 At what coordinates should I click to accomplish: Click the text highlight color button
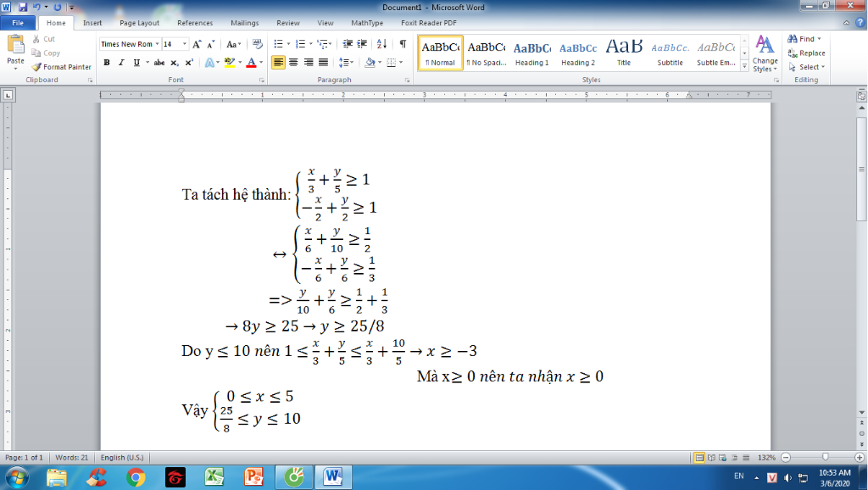229,63
